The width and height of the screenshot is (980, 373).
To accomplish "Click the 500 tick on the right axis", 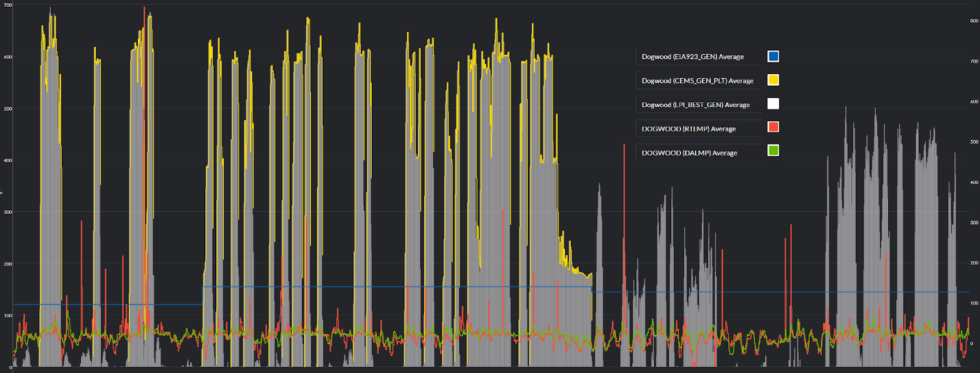I will pos(974,142).
